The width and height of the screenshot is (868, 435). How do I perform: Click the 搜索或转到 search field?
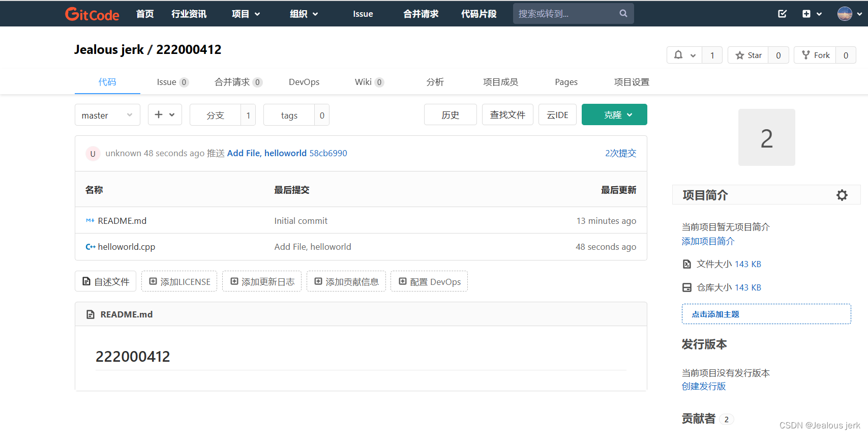coord(573,14)
